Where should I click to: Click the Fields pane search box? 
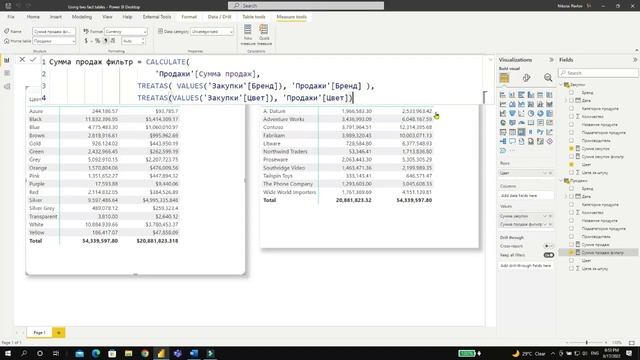[x=598, y=73]
